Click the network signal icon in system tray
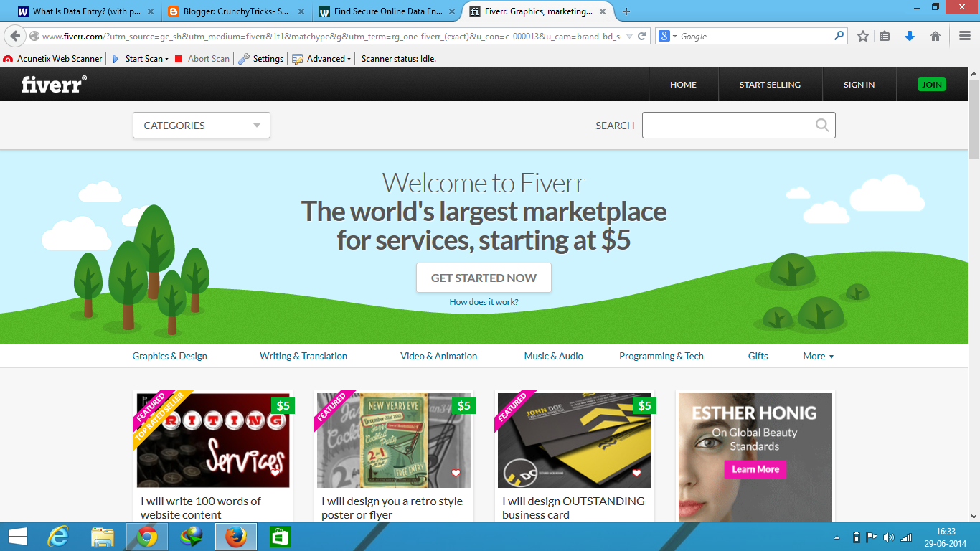980x551 pixels. click(906, 537)
